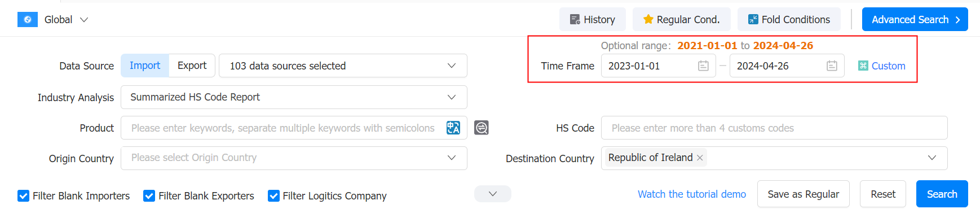Open Regular Cond. starred conditions

tap(682, 19)
